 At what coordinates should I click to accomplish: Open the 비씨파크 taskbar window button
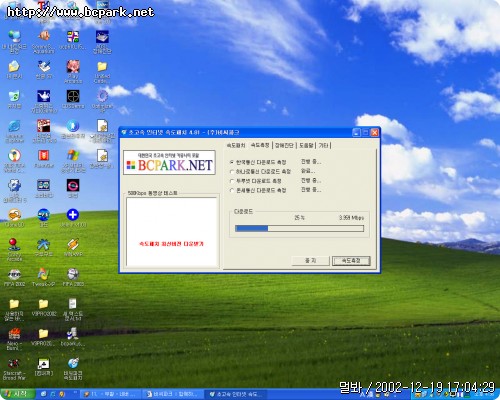pos(173,394)
